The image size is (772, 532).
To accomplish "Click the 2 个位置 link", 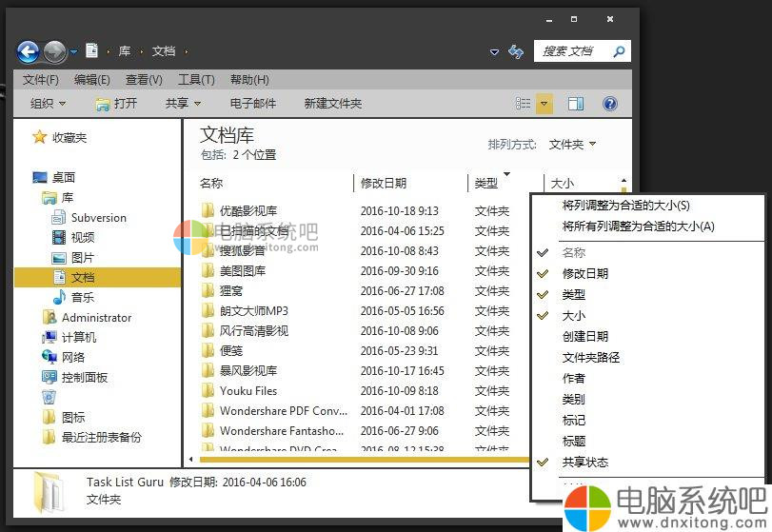I will coord(254,155).
